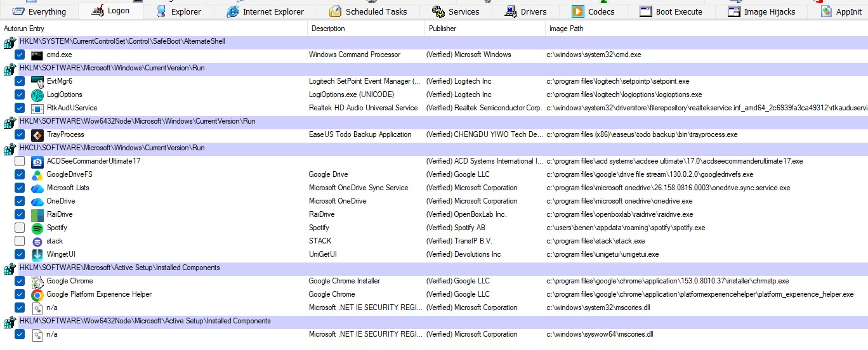
Task: Click the OpenBoxLab Inc. publisher cell
Action: 466,214
